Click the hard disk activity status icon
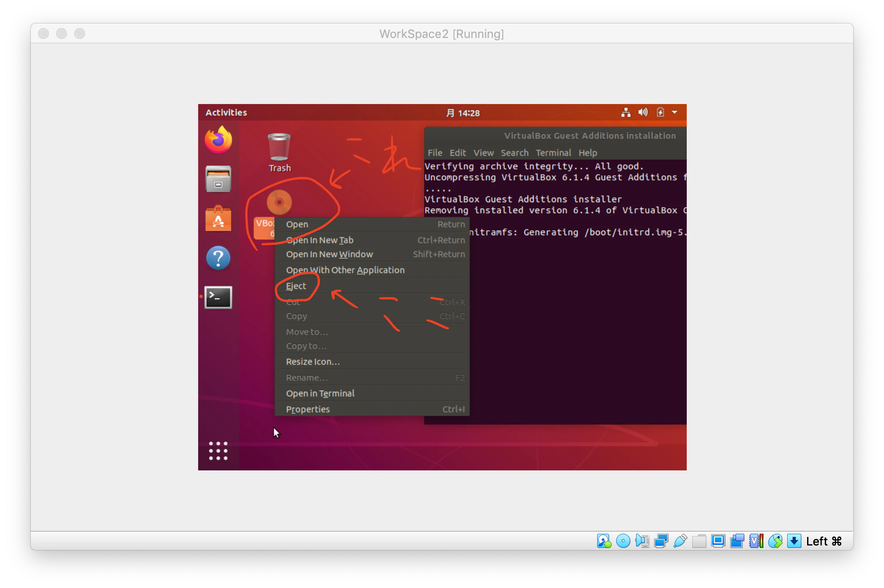 click(x=604, y=541)
